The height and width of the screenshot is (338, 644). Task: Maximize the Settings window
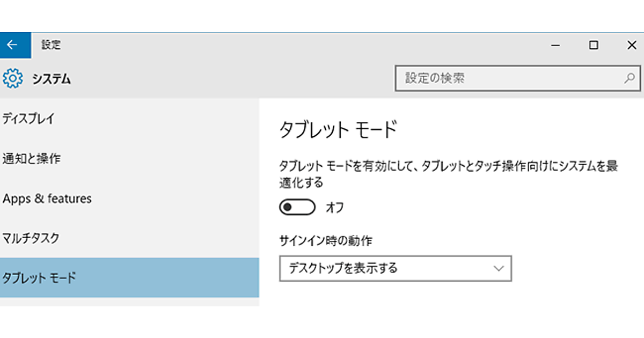click(594, 46)
